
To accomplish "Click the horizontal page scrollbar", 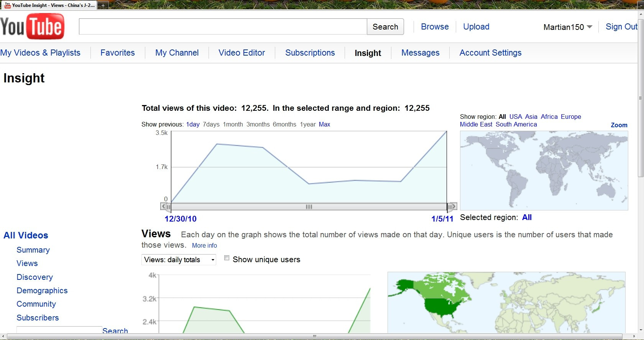I will pos(314,337).
